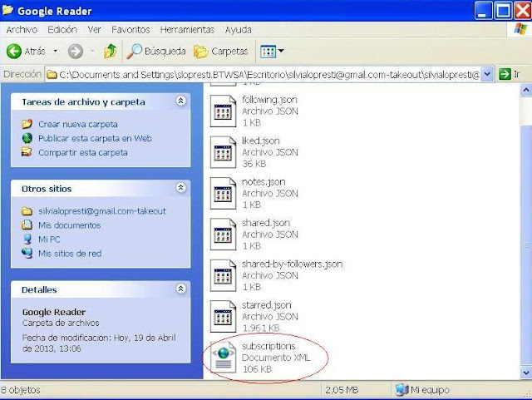This screenshot has width=532, height=400.
Task: Click Crear nueva carpeta link
Action: pos(78,124)
